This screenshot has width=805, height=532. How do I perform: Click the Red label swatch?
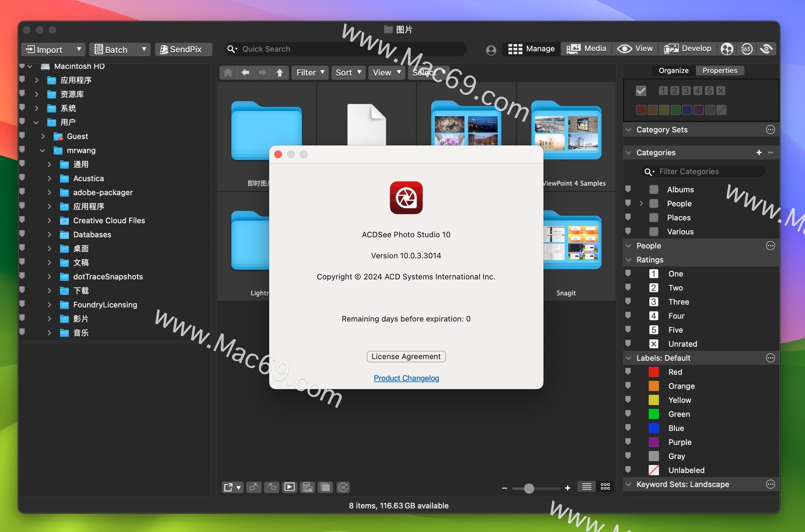[x=654, y=372]
